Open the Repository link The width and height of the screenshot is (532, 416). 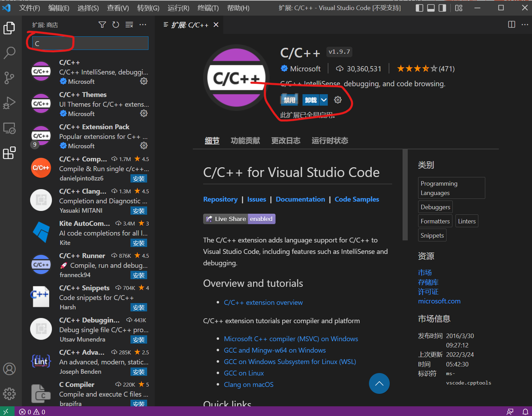[x=220, y=199]
